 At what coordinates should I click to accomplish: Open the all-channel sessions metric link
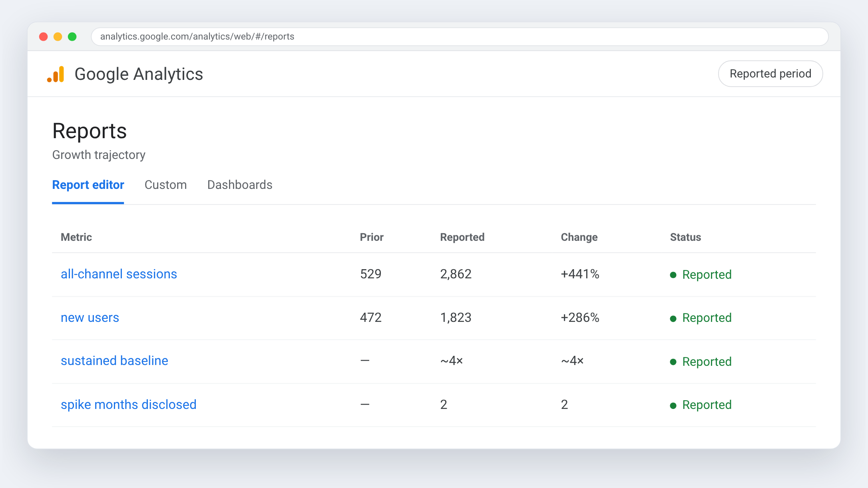(119, 274)
